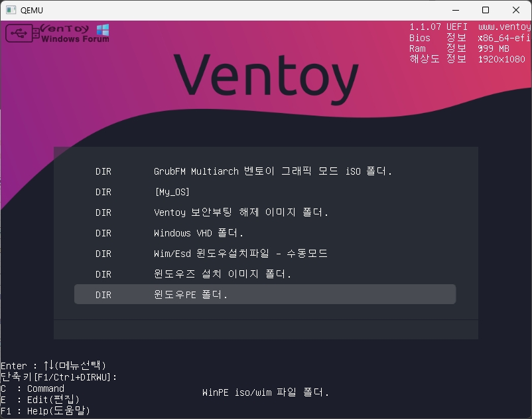Click the Enter : ↑↓(메뉴선택) hint
Viewport: 532px width, 419px height.
coord(53,366)
